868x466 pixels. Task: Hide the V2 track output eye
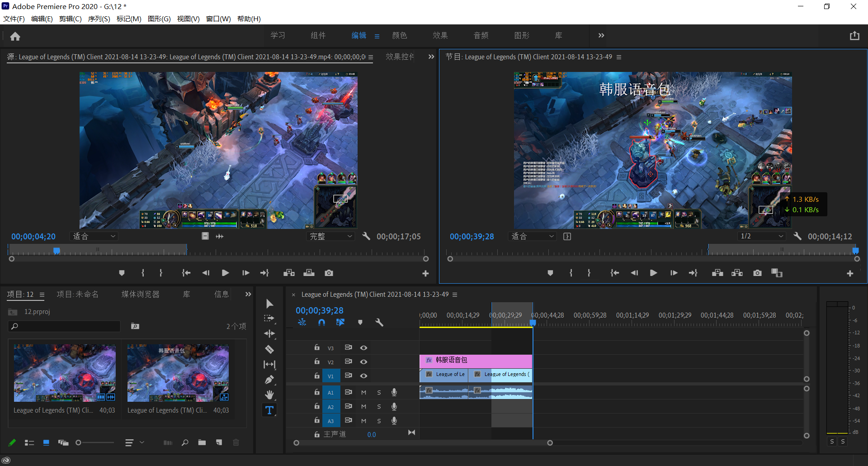click(363, 361)
